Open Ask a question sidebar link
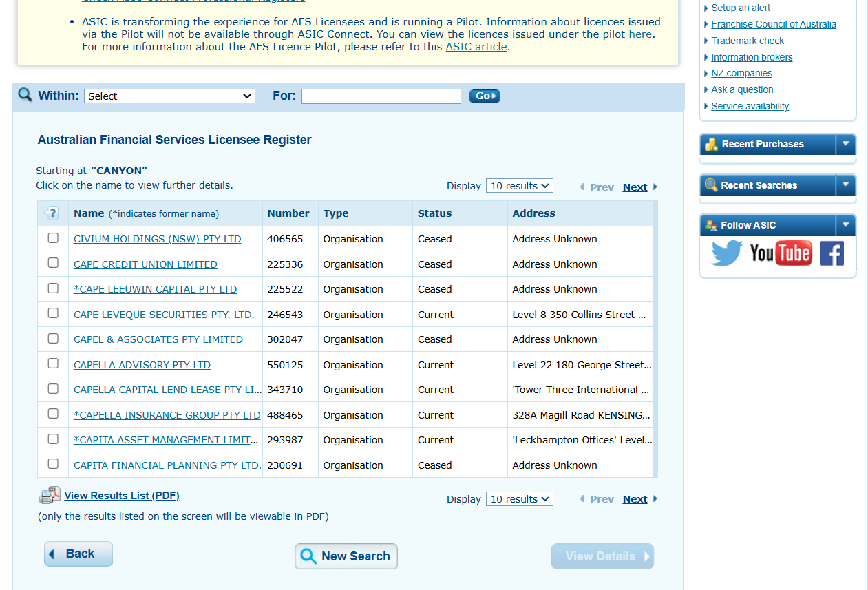This screenshot has width=868, height=590. 742,89
